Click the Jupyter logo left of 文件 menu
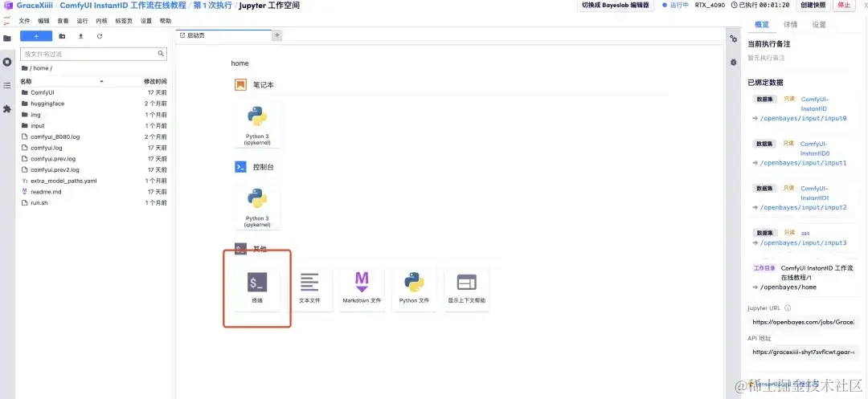Screen dimensions: 868x399 (x=6, y=20)
